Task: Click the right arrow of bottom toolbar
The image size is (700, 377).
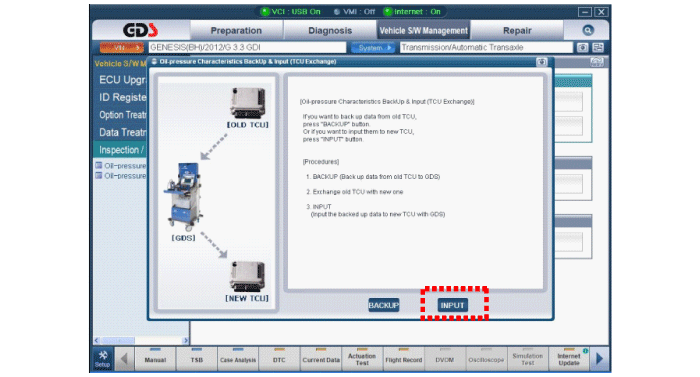Action: click(x=599, y=358)
